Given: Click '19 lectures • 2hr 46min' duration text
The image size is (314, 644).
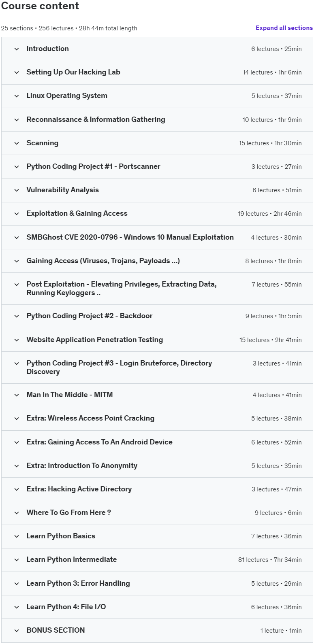Looking at the screenshot, I should tap(270, 214).
